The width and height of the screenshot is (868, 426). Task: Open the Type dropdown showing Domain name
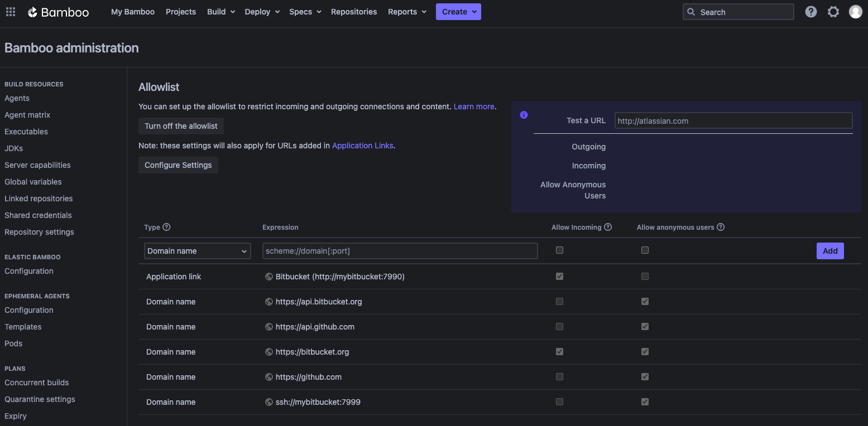tap(197, 251)
